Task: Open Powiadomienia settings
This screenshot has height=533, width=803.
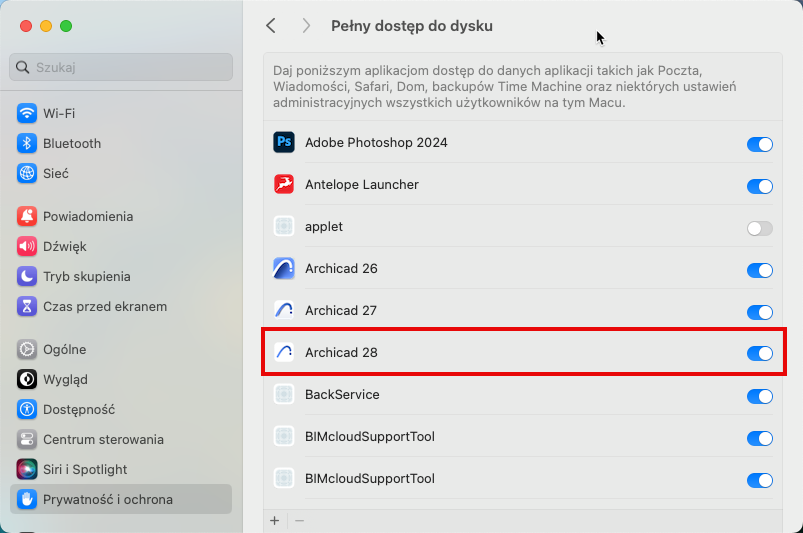Action: tap(121, 216)
